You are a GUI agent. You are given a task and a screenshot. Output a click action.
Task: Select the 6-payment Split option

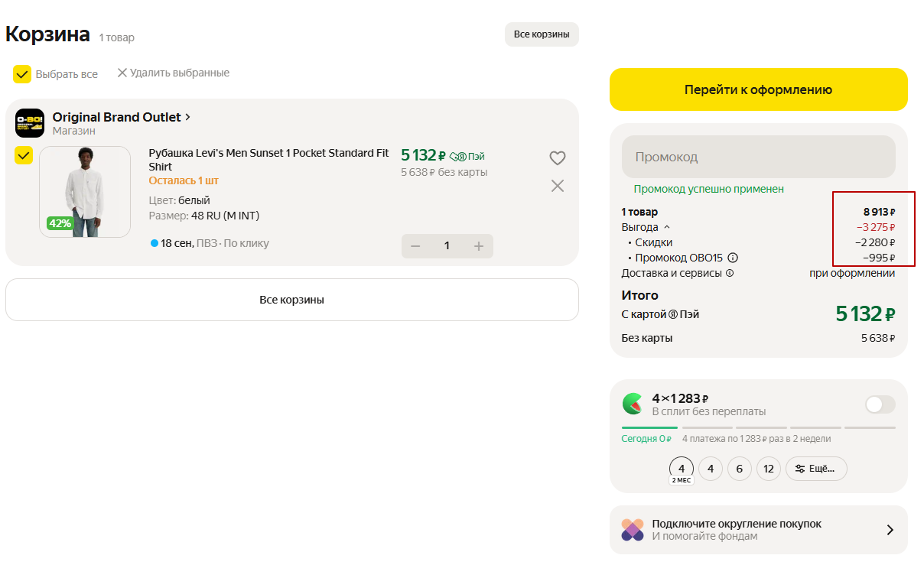[740, 469]
